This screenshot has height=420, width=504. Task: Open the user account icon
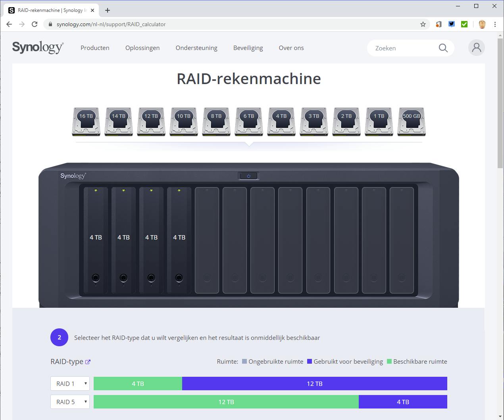477,48
